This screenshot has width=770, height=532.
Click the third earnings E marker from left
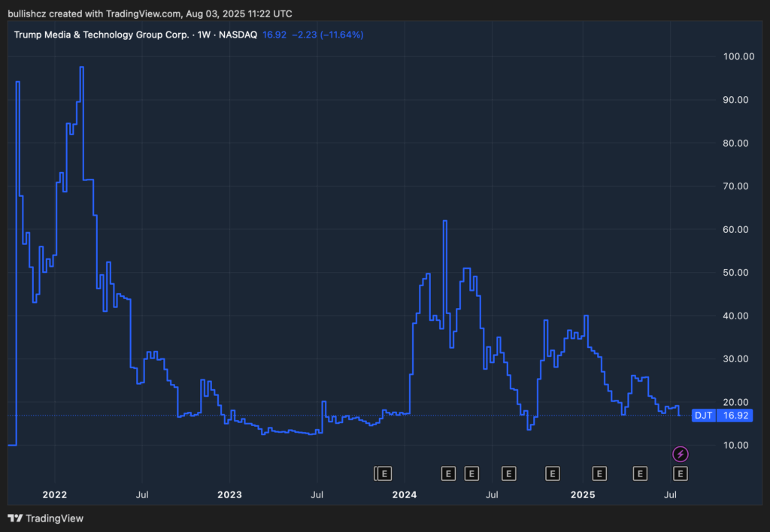point(471,473)
